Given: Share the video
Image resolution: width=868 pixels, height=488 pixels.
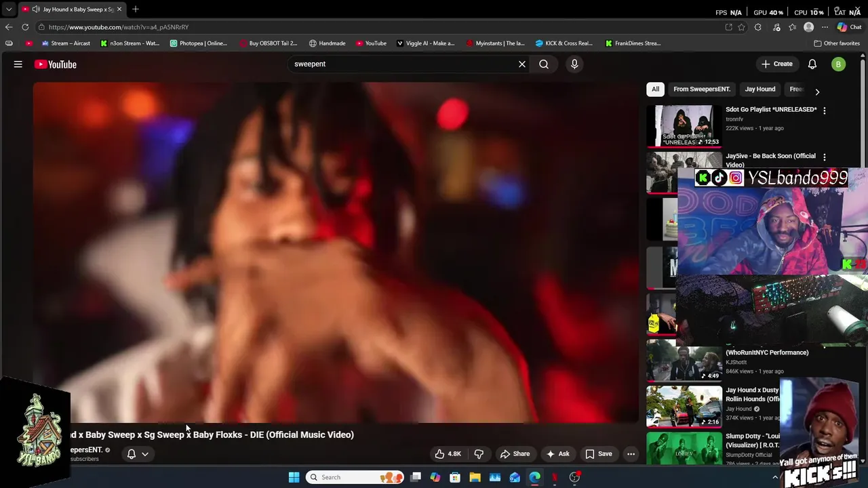Looking at the screenshot, I should coord(515,454).
